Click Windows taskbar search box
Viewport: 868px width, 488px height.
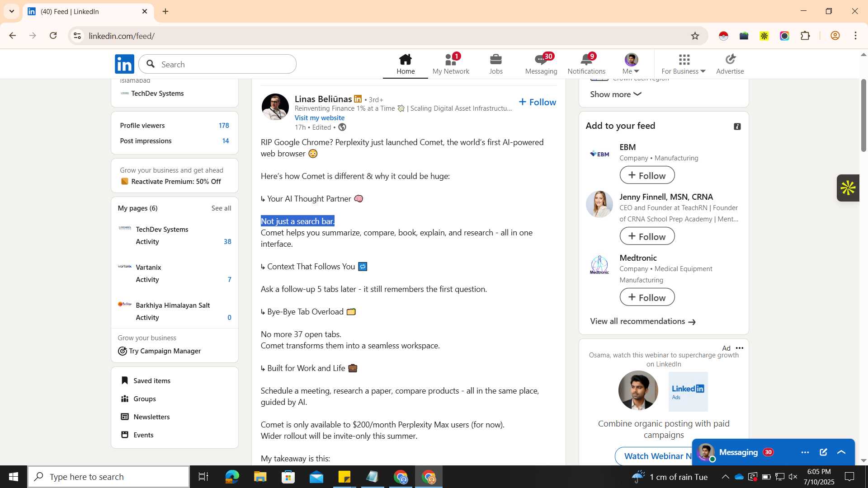[x=108, y=477]
